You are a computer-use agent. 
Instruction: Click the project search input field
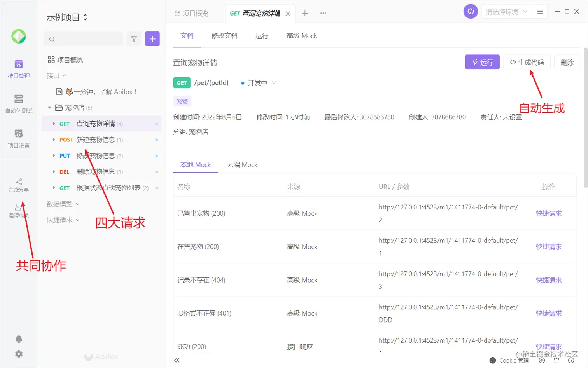point(83,39)
